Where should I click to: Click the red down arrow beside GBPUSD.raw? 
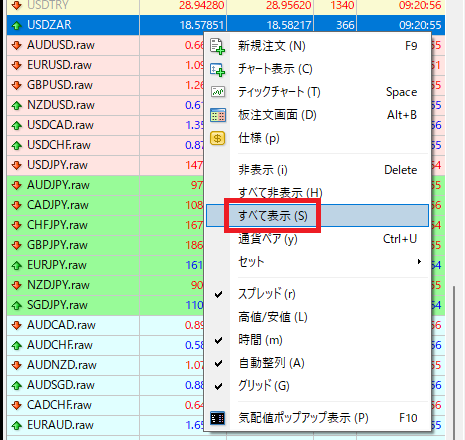point(17,85)
